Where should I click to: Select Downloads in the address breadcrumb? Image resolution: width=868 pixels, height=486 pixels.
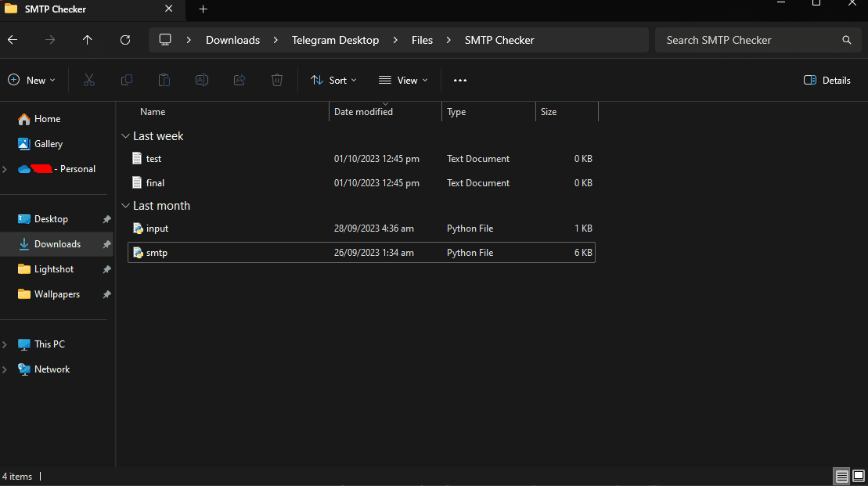point(232,40)
